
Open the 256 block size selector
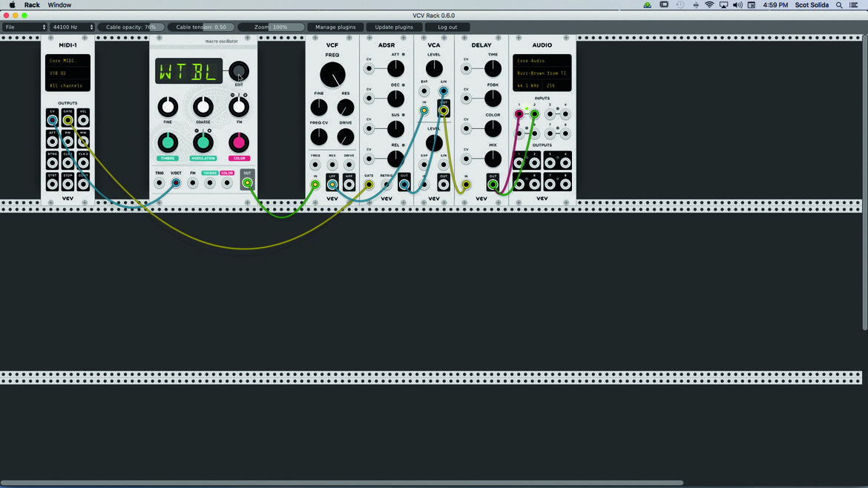click(556, 86)
